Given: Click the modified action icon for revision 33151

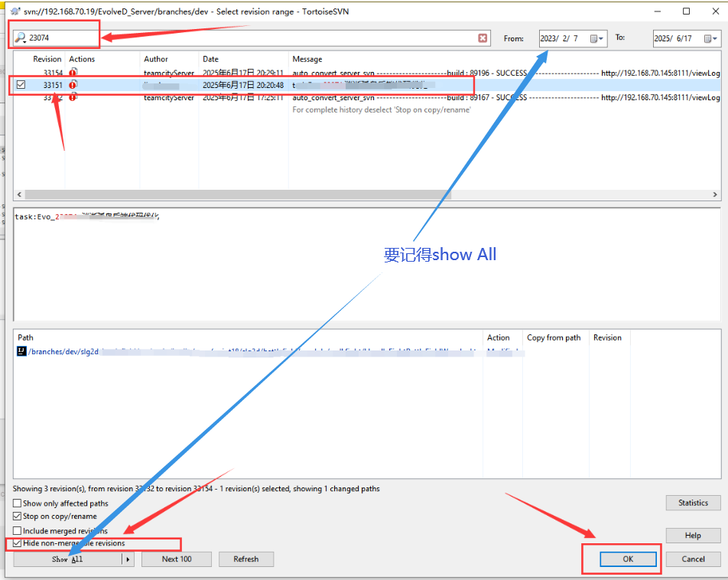Looking at the screenshot, I should coord(73,85).
